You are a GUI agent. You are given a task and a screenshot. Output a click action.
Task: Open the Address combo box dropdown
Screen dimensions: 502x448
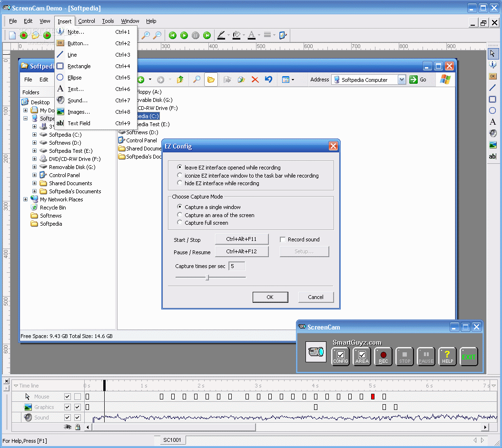(402, 80)
